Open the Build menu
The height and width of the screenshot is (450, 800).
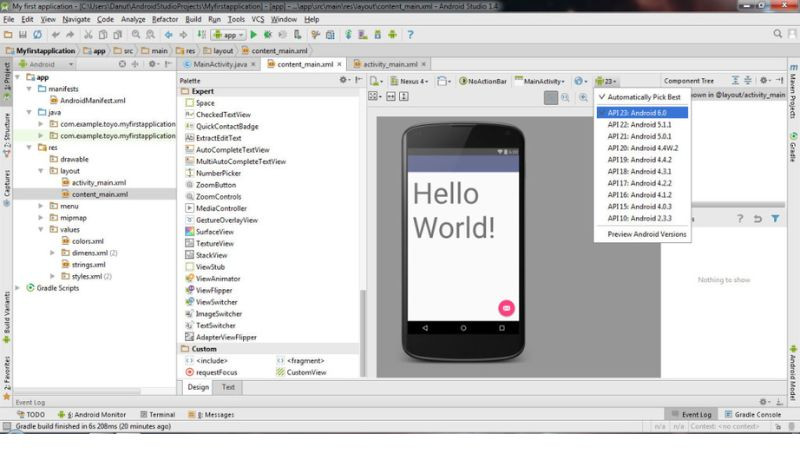pyautogui.click(x=193, y=19)
